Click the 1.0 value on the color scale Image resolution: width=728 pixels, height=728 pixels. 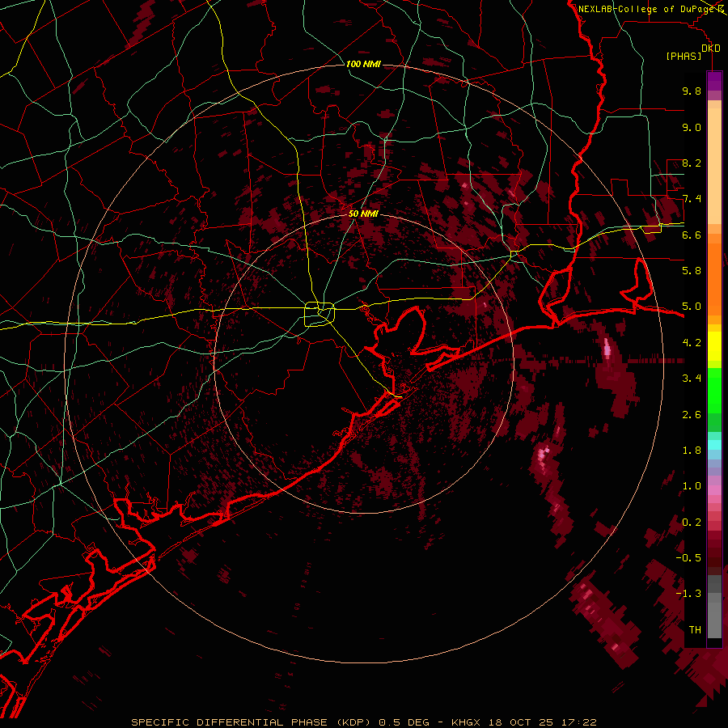point(692,486)
